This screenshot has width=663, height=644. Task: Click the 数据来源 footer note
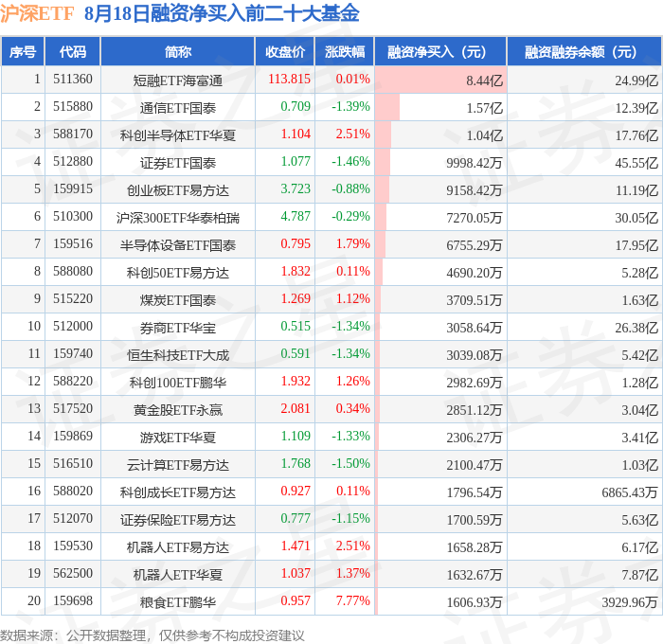click(152, 635)
